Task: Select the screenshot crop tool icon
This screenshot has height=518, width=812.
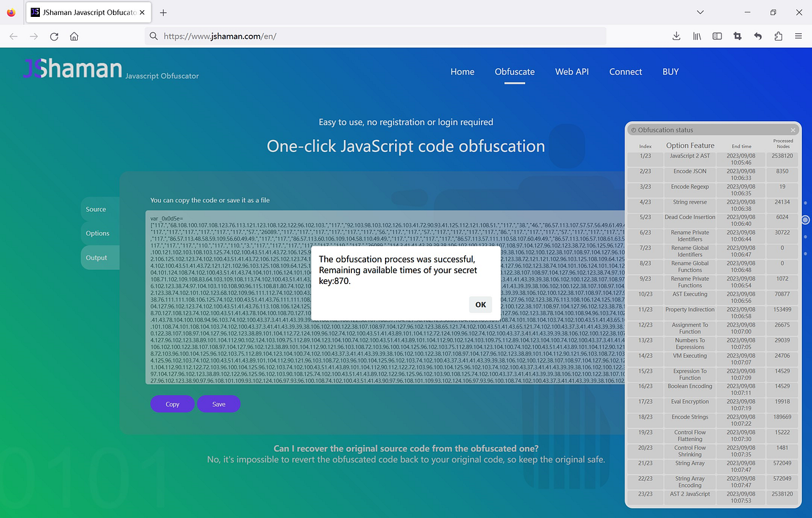Action: tap(737, 36)
